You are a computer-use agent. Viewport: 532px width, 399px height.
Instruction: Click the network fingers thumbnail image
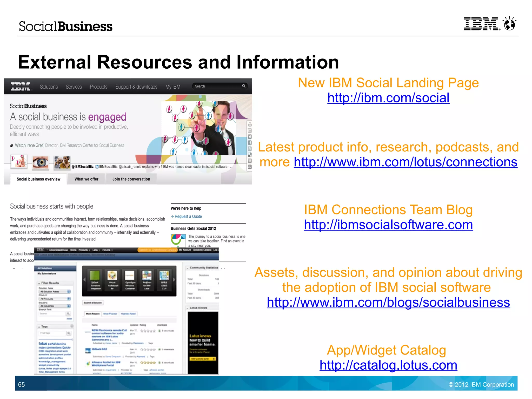(x=19, y=162)
